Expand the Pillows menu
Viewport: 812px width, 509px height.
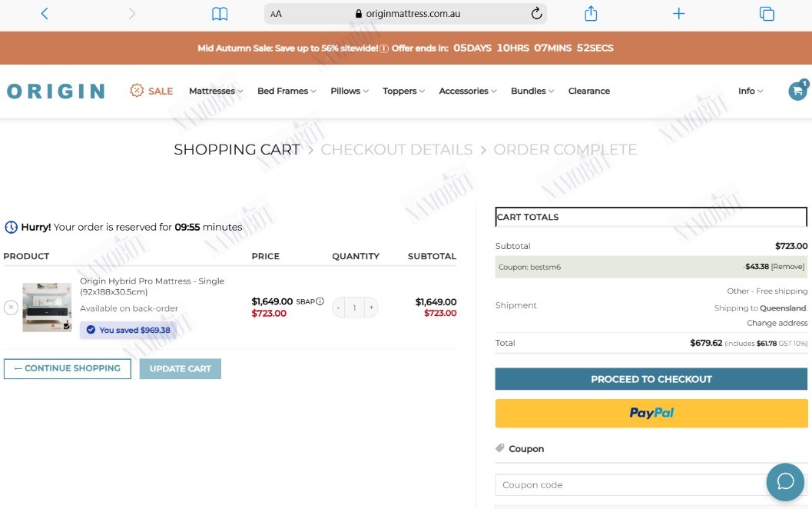[x=350, y=91]
